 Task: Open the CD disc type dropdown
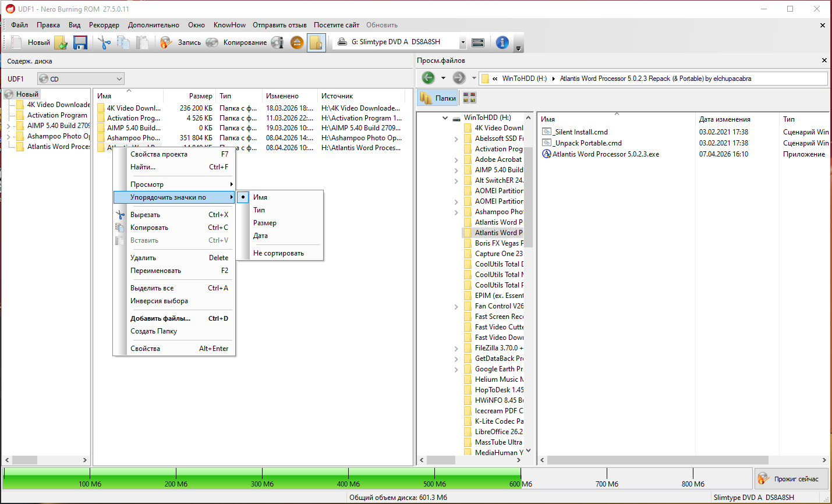coord(80,79)
